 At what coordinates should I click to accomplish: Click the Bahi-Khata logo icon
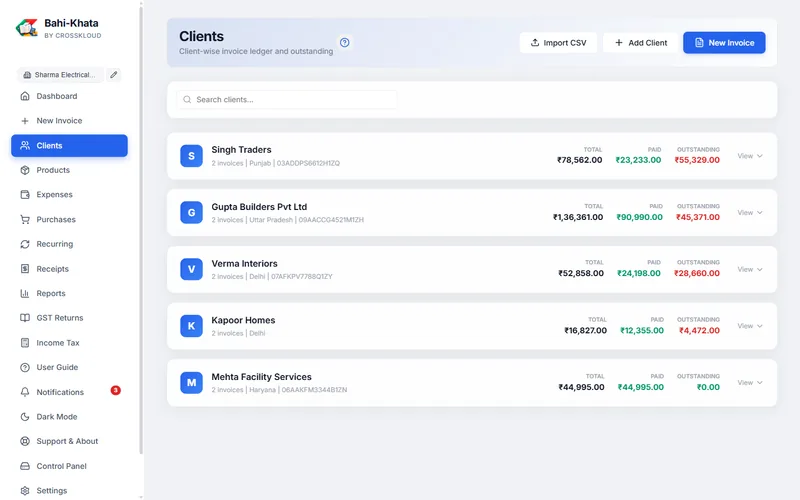coord(27,28)
